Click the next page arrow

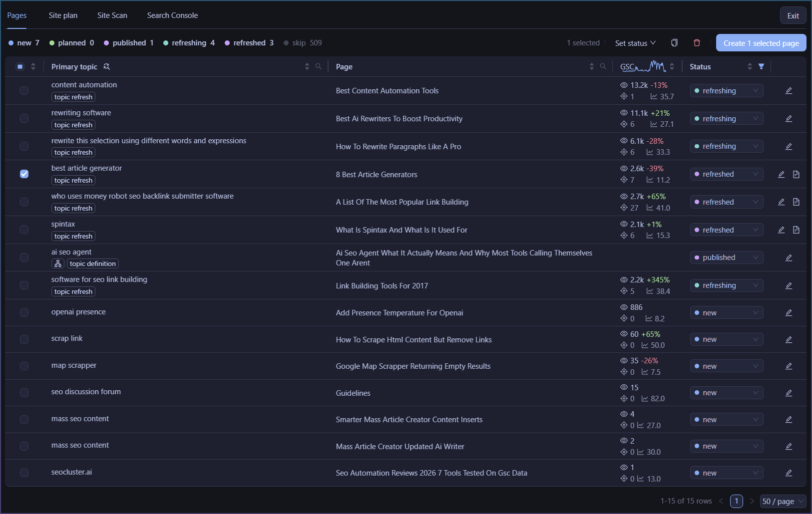click(752, 501)
